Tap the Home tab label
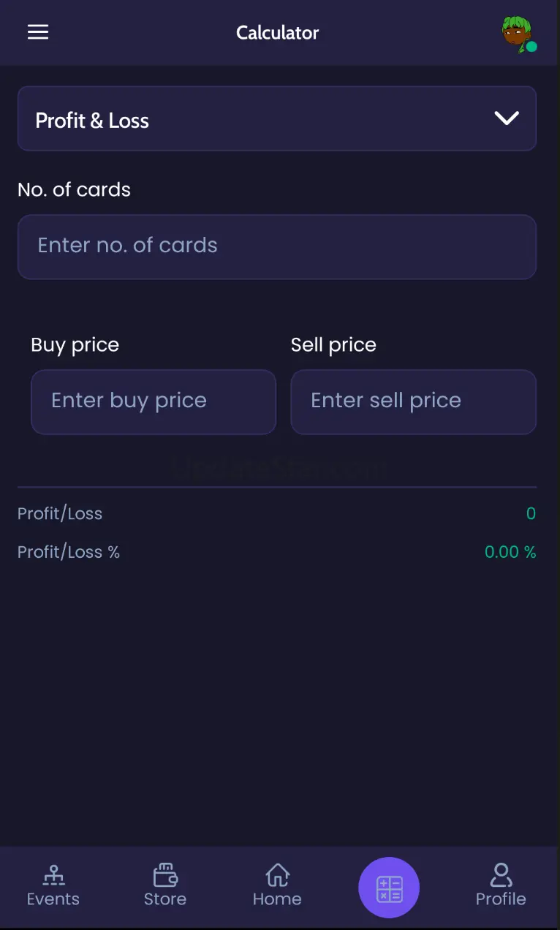The image size is (560, 930). click(277, 899)
